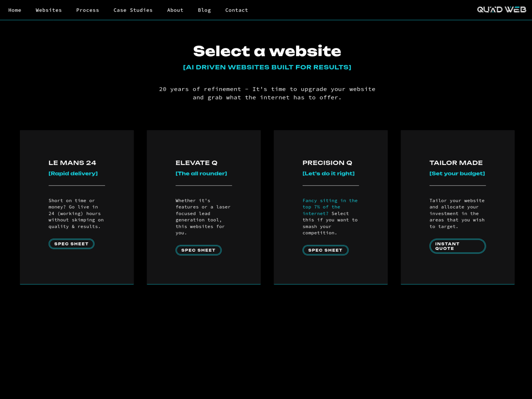Click the [Set your budget] subtitle
Screen dimensions: 532x399
pos(457,174)
